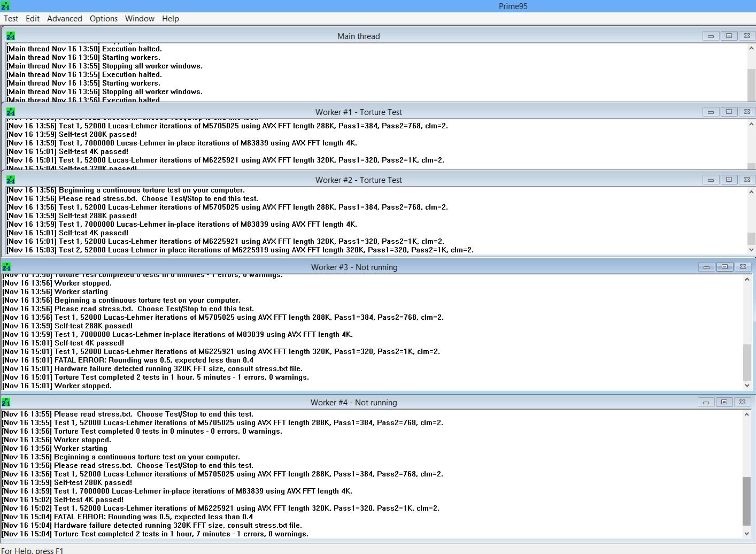Click 'For Help, press F1' status bar text
The image size is (756, 554).
(32, 550)
